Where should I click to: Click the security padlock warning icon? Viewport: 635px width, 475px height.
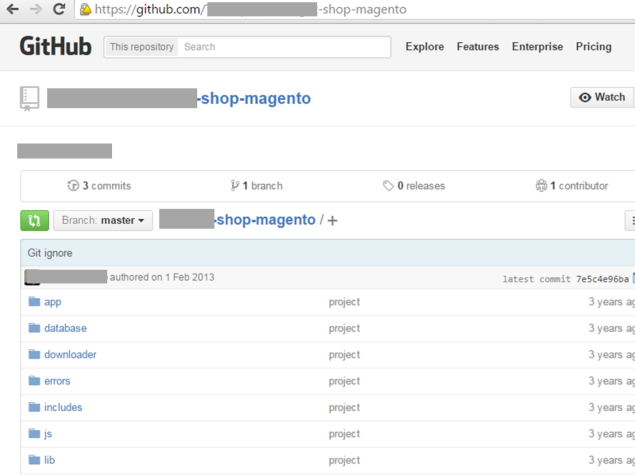click(85, 9)
